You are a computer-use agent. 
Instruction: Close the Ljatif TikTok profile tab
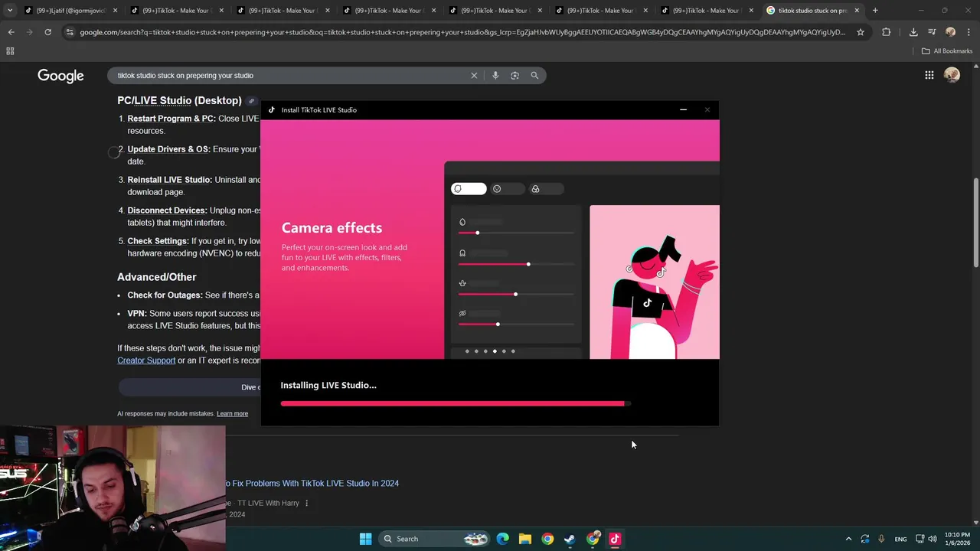point(115,11)
